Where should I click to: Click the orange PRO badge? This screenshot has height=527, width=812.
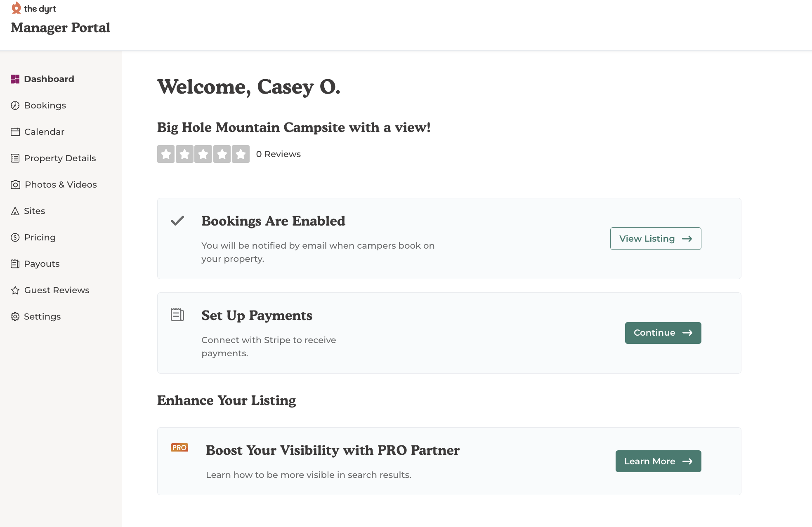click(179, 447)
